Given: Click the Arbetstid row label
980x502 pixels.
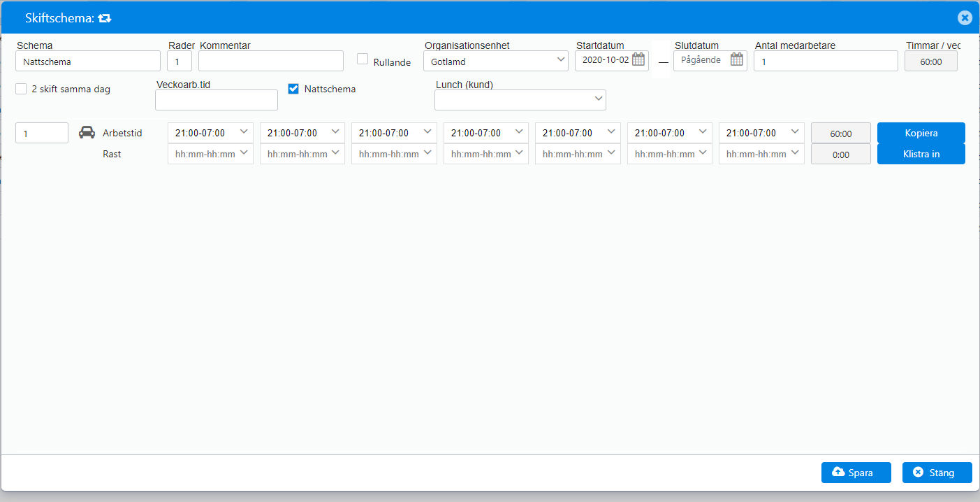Looking at the screenshot, I should pyautogui.click(x=122, y=133).
